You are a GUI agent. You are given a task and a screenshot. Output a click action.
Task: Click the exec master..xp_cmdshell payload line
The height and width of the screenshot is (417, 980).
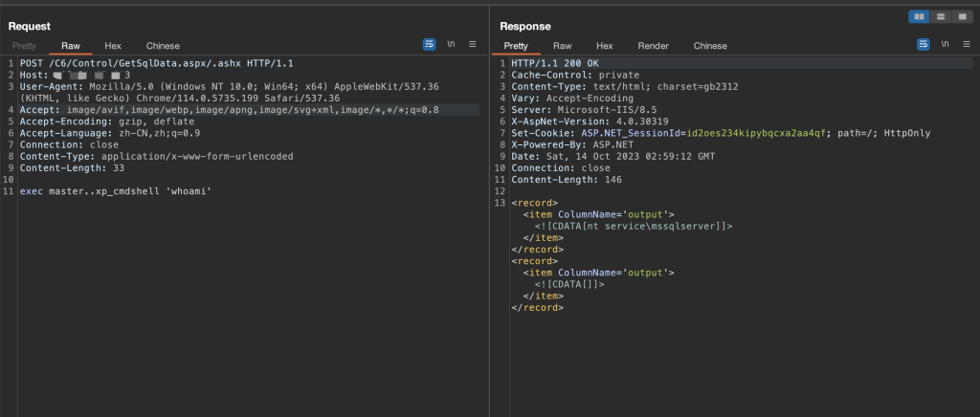pos(116,191)
